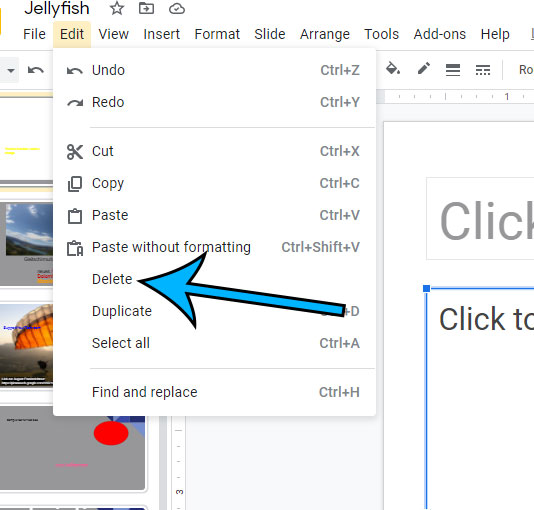Open the new slide dropdown arrow

11,70
